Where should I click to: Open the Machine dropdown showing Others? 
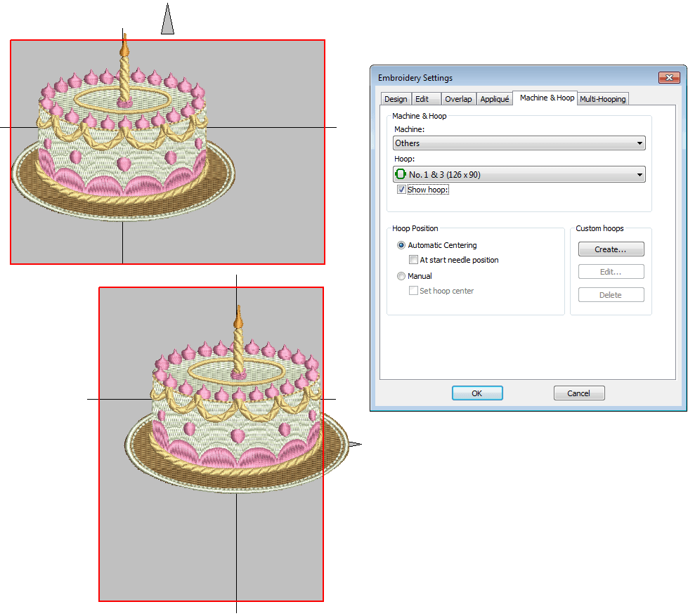519,143
